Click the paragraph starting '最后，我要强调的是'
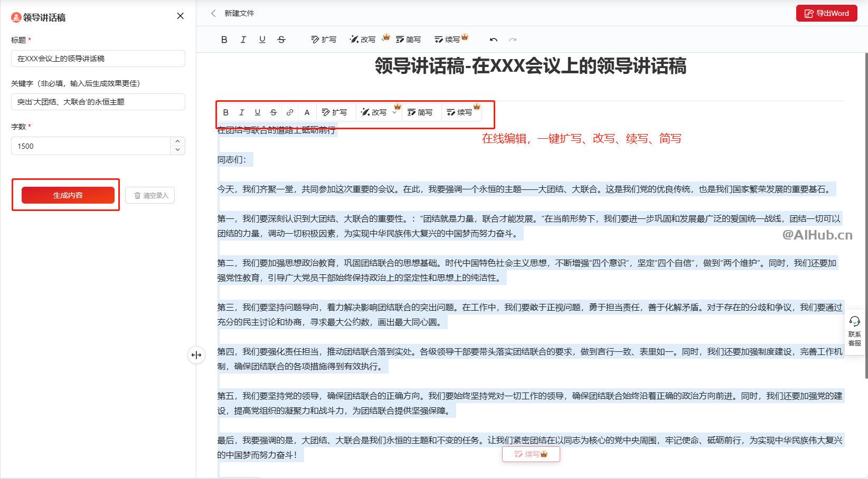The height and width of the screenshot is (479, 868). click(530, 447)
